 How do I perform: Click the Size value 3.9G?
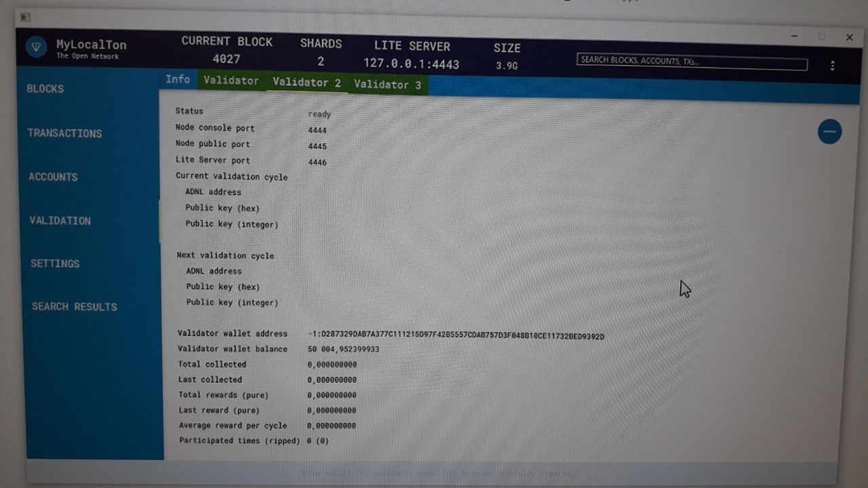507,66
